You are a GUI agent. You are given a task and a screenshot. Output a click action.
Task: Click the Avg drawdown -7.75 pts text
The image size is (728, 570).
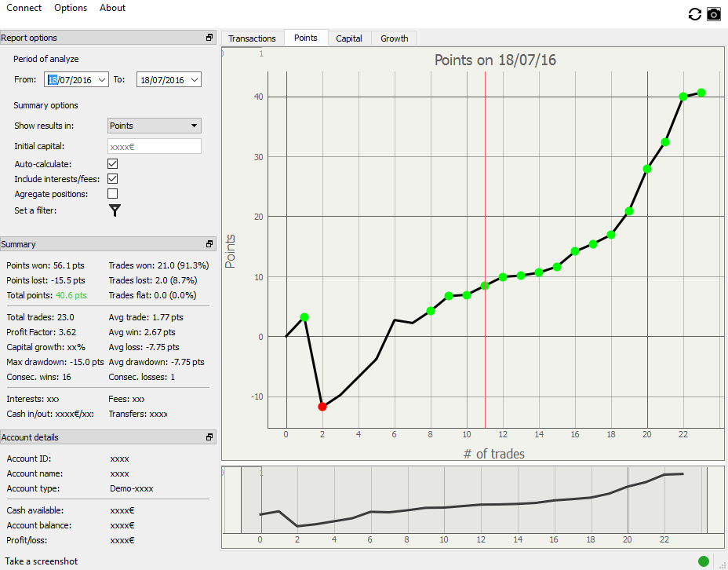tap(156, 362)
